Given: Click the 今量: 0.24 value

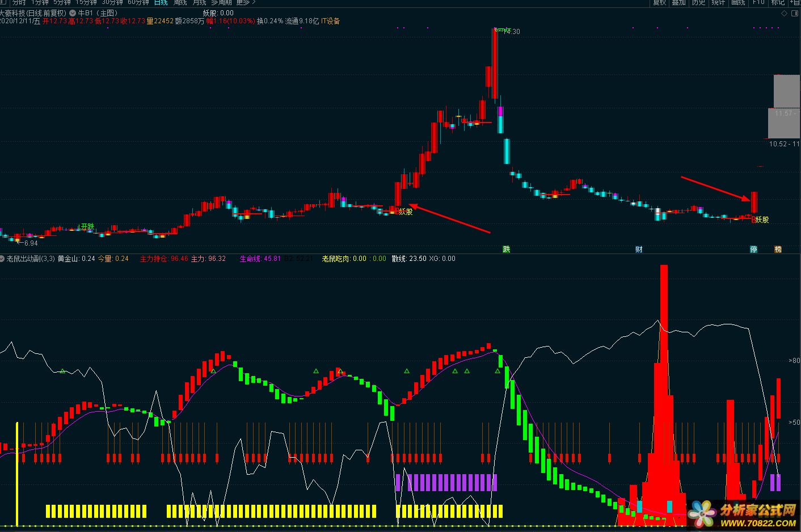Looking at the screenshot, I should pyautogui.click(x=113, y=259).
